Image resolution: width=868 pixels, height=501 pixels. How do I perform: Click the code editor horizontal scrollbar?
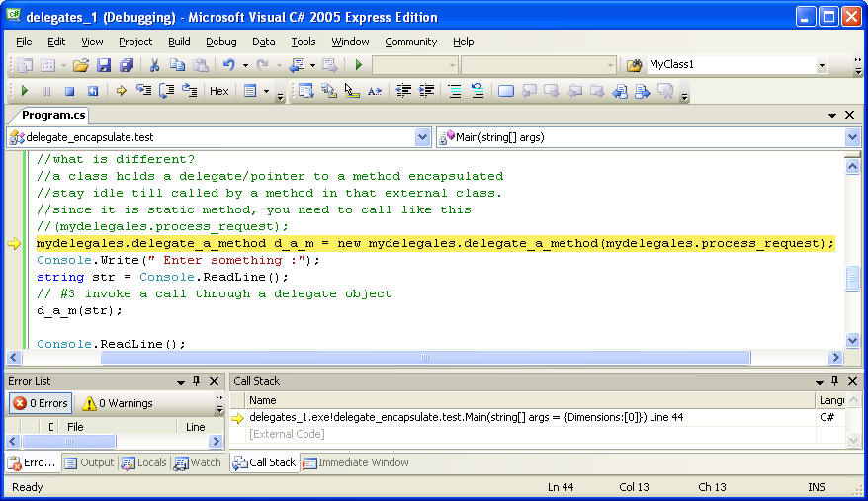[425, 358]
